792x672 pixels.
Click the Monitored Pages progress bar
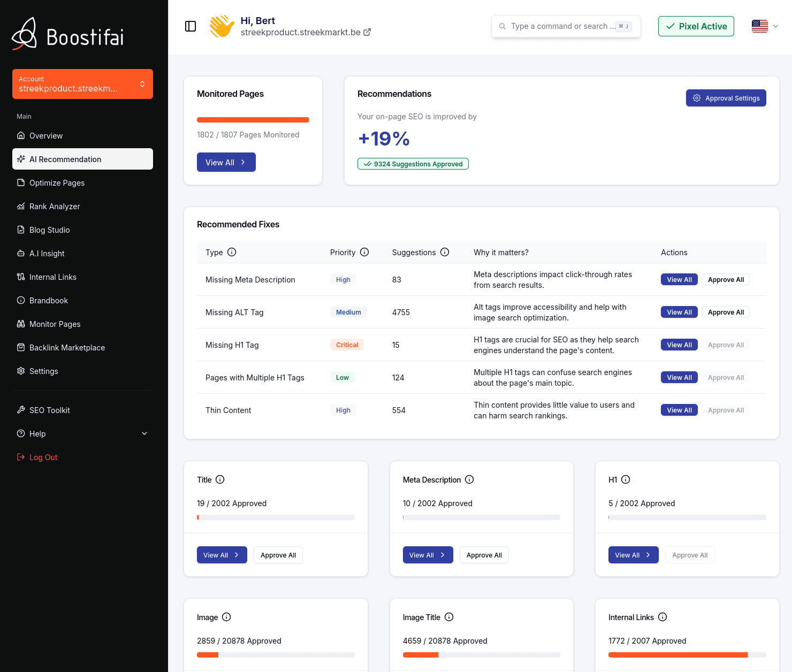tap(253, 120)
